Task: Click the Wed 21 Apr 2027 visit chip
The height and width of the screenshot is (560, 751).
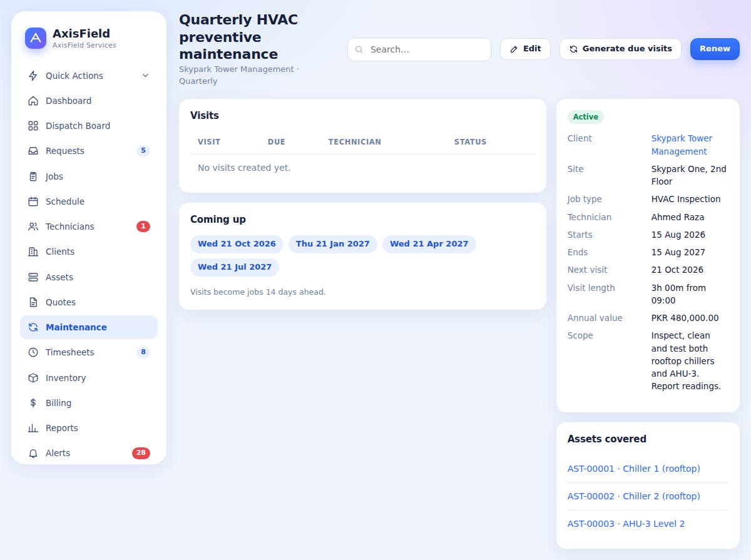Action: (429, 244)
